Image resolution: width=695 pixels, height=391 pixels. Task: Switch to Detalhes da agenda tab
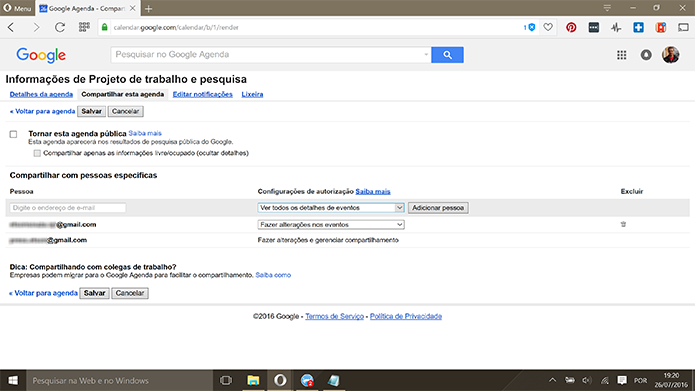pyautogui.click(x=41, y=94)
